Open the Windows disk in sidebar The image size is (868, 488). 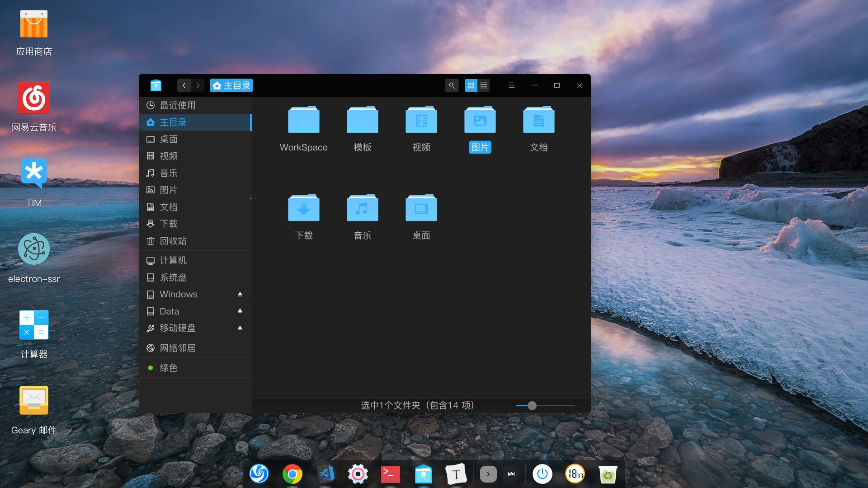[x=195, y=294]
